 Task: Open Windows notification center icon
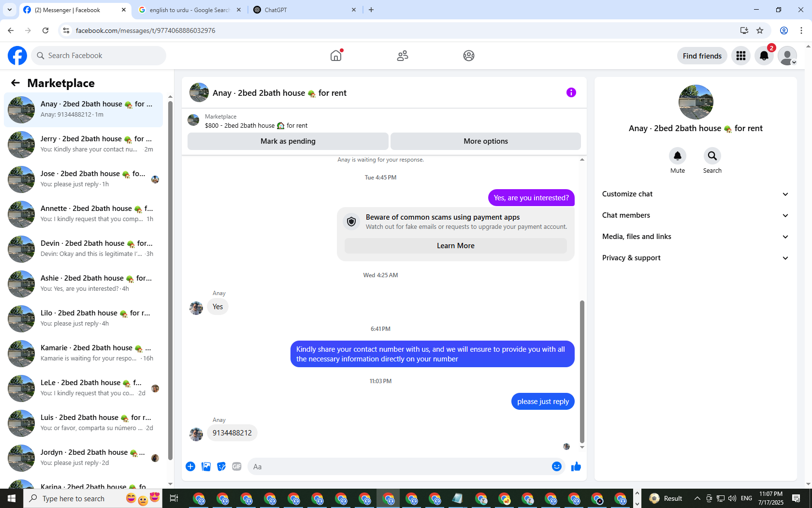pos(797,498)
